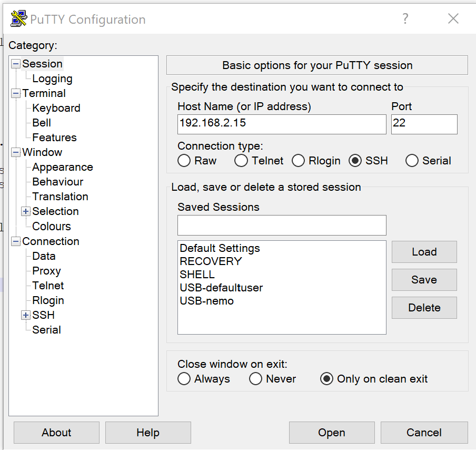Open the Session category
The image size is (476, 450).
pyautogui.click(x=43, y=64)
